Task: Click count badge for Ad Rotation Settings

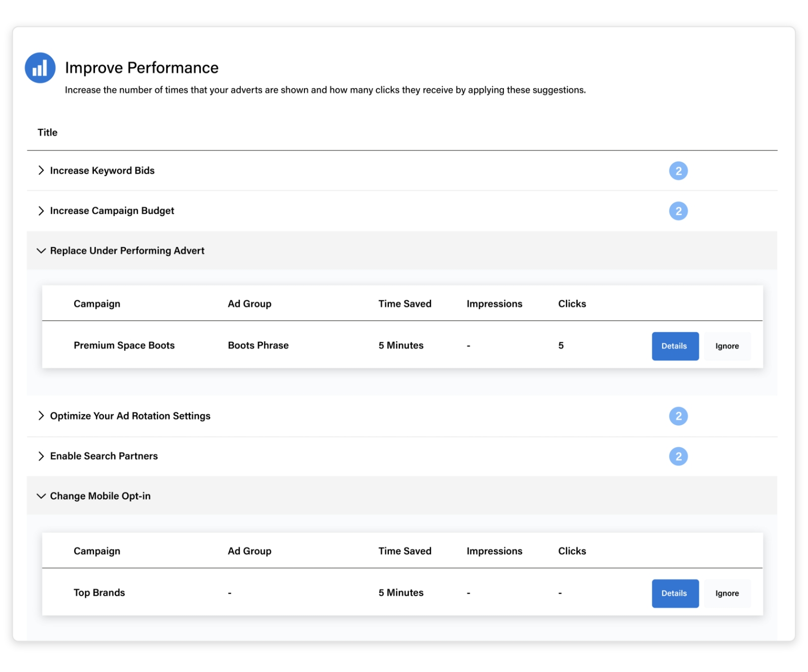Action: tap(678, 416)
